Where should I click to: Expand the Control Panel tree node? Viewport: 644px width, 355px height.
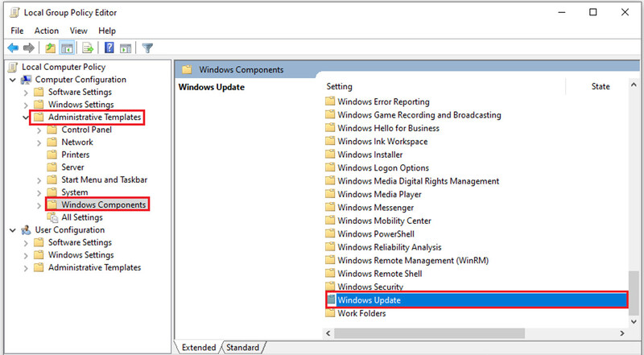[x=39, y=130]
